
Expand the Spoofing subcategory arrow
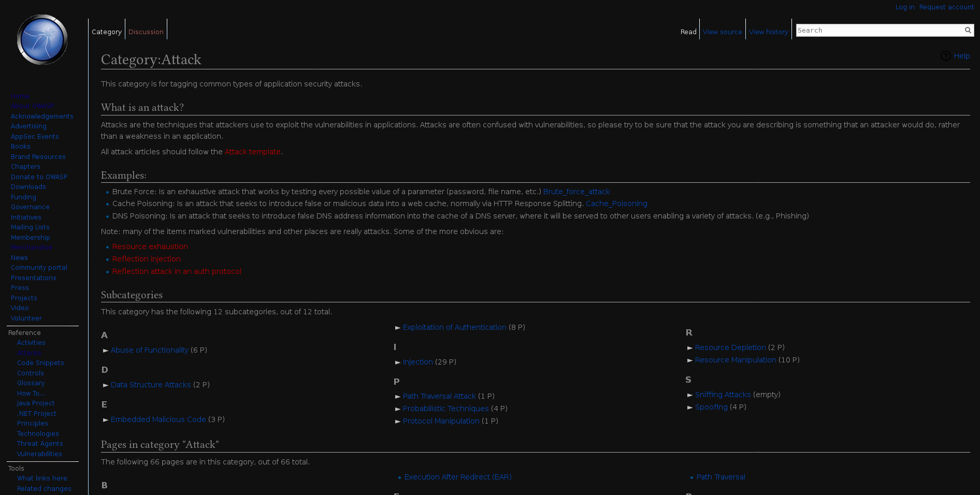point(690,407)
